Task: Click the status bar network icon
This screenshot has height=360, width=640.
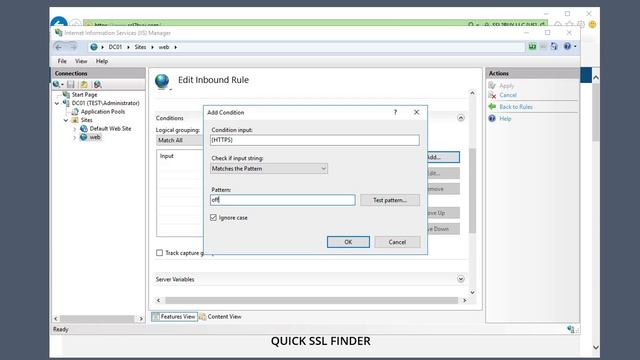Action: click(572, 329)
